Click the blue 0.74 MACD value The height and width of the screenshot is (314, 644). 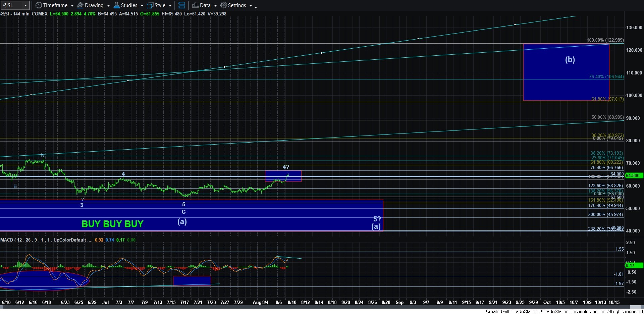pyautogui.click(x=110, y=240)
